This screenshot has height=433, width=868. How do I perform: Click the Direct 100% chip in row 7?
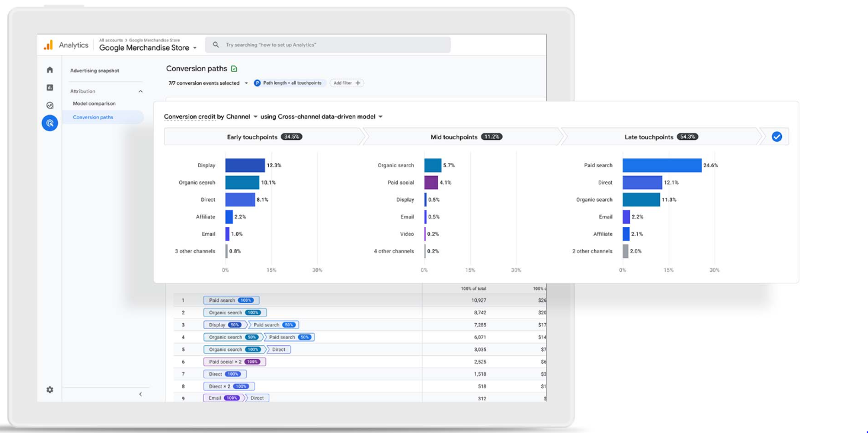point(225,374)
